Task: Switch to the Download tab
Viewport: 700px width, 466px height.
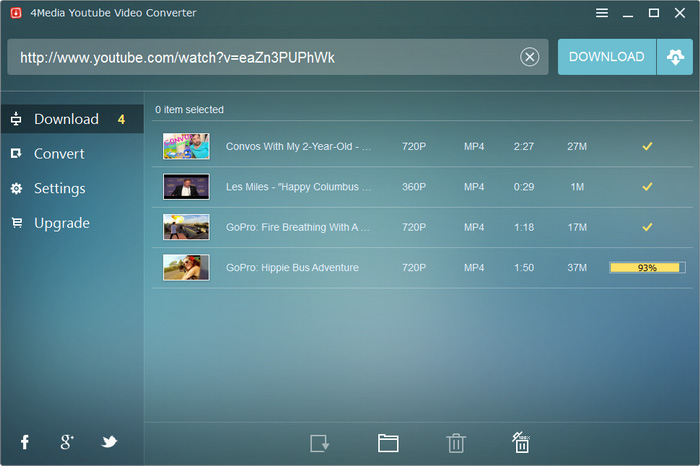Action: (72, 119)
